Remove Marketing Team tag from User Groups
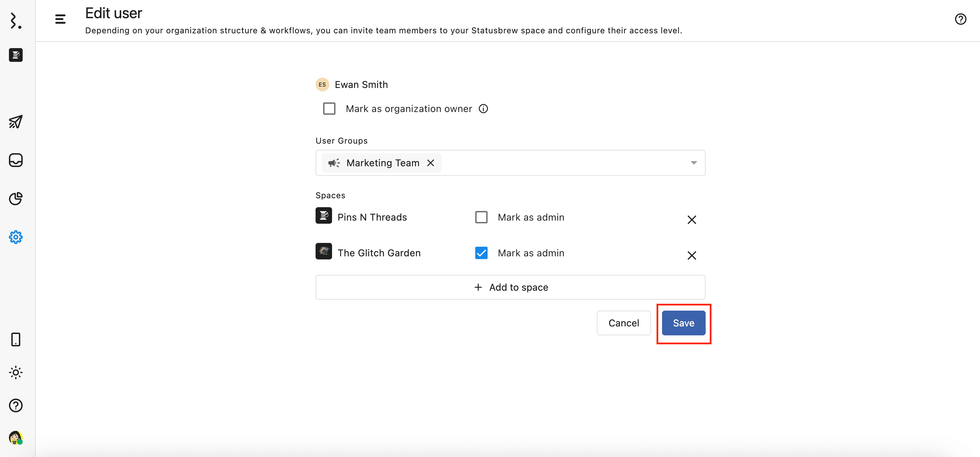The height and width of the screenshot is (457, 980). click(x=431, y=163)
